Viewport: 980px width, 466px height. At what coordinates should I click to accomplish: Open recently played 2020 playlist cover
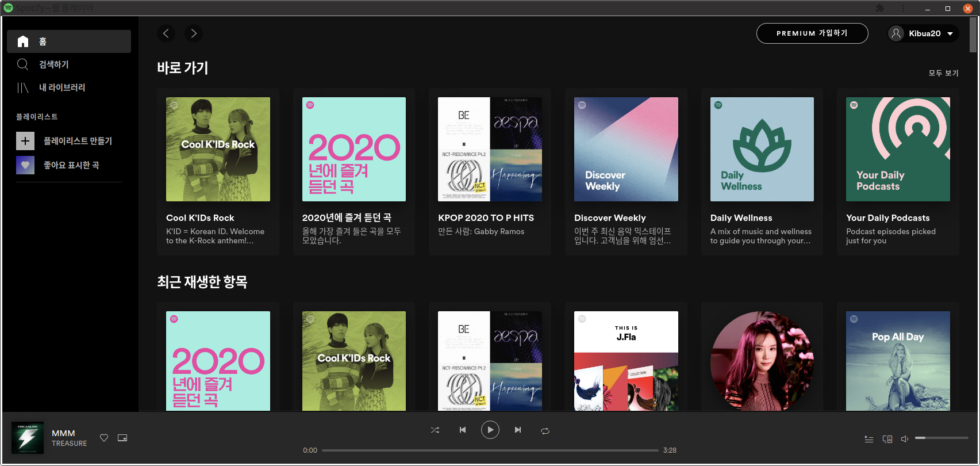click(218, 361)
